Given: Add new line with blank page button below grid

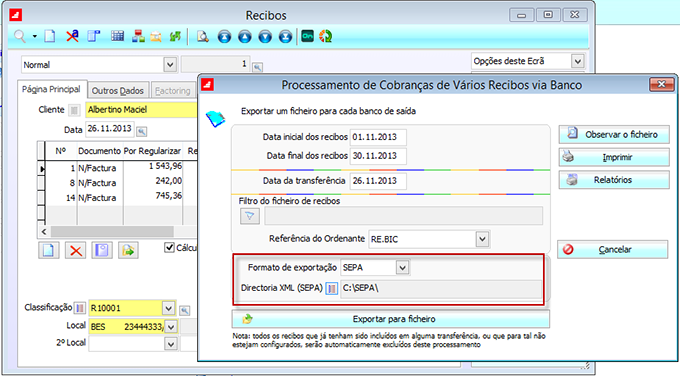Looking at the screenshot, I should pos(49,250).
